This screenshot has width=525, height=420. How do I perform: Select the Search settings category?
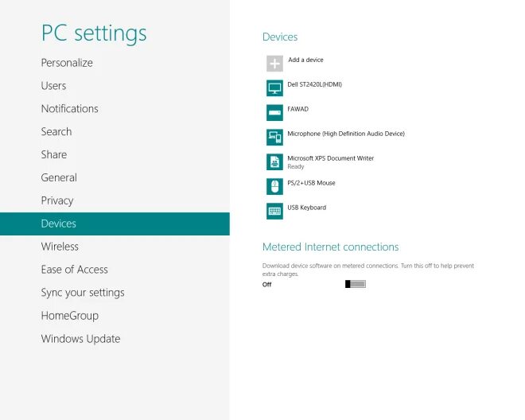pos(56,131)
